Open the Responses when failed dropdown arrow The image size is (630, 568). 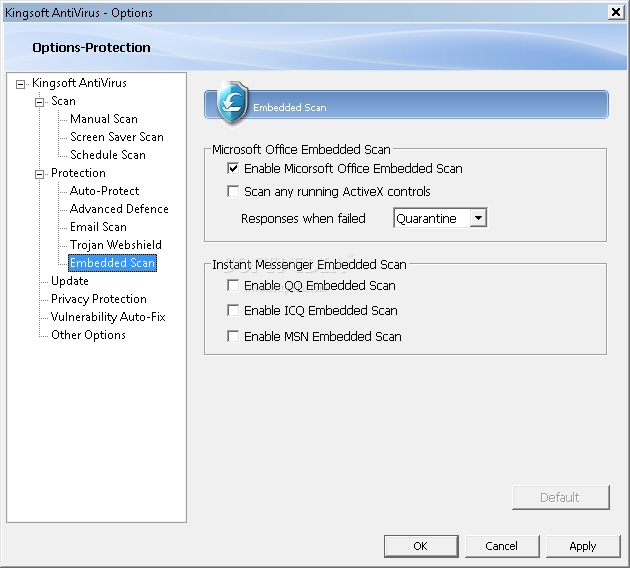[478, 218]
